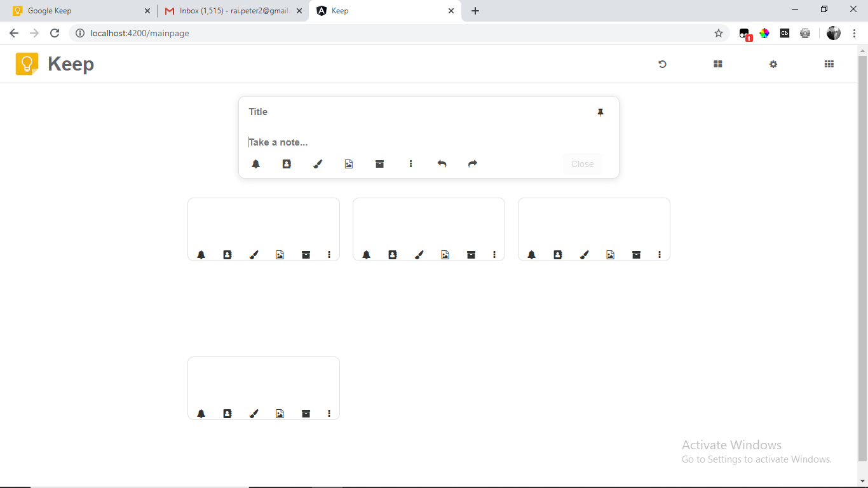Screen dimensions: 868x488
Task: Open Keep settings gear icon
Action: (x=773, y=64)
